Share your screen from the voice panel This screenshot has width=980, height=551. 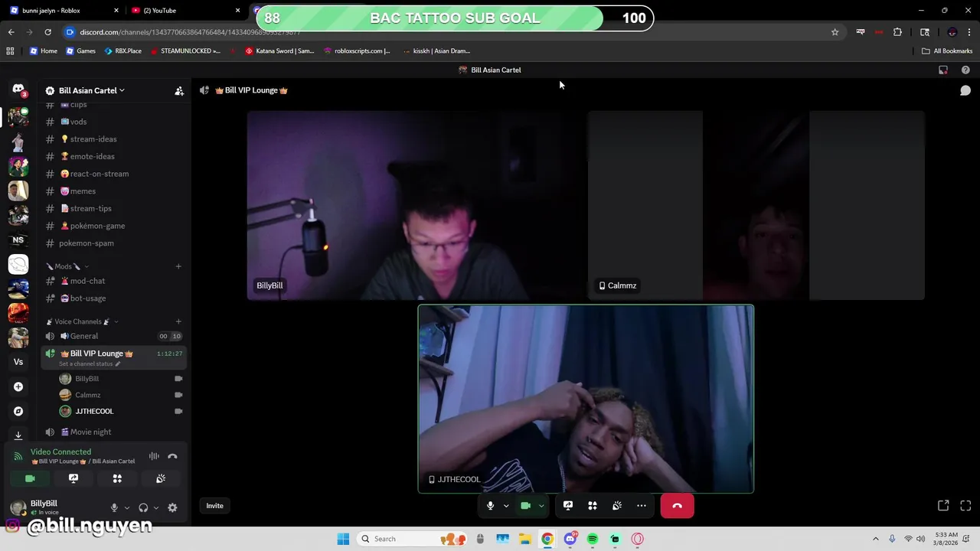(x=73, y=478)
